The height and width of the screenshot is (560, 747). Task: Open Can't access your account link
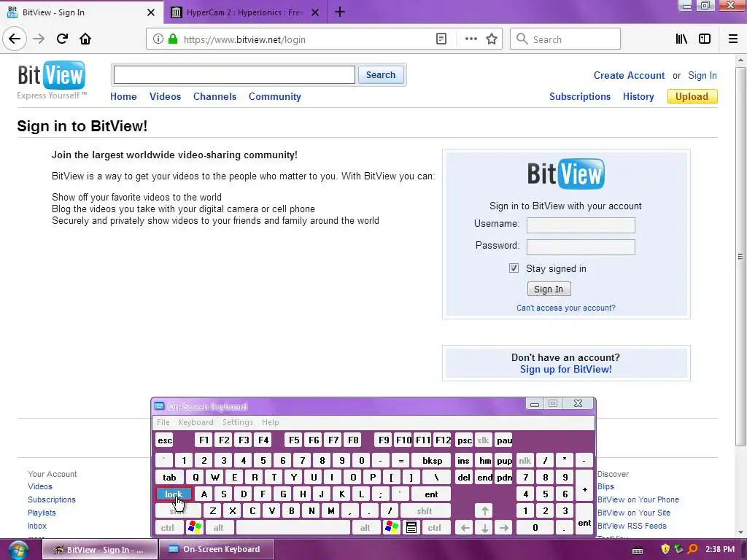[x=566, y=308]
